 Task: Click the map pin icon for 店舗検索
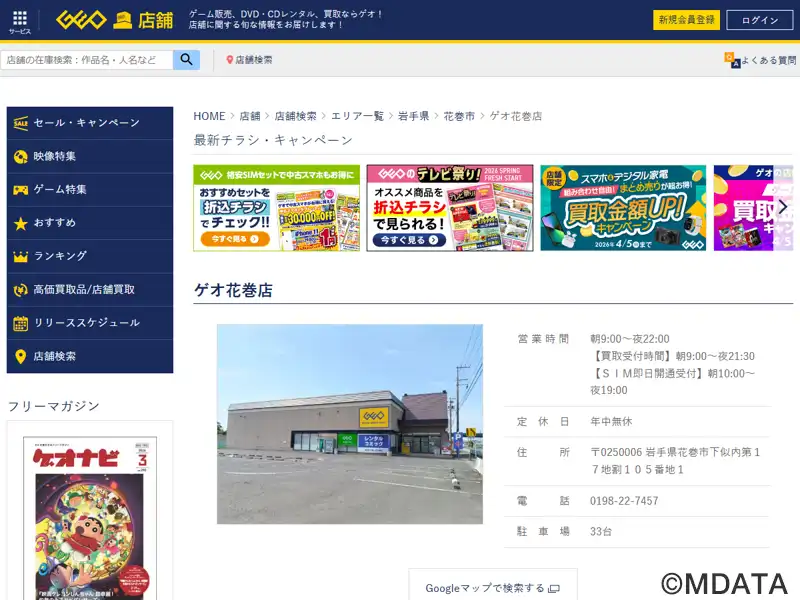tap(230, 60)
